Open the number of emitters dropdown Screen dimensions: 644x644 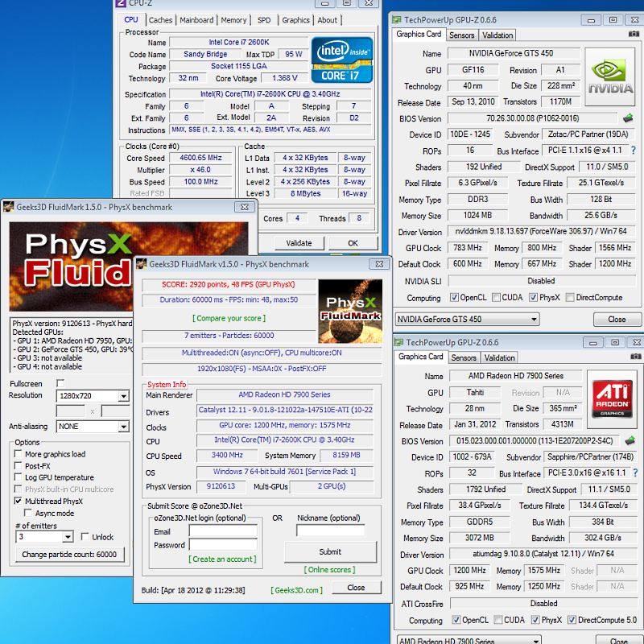tap(68, 537)
